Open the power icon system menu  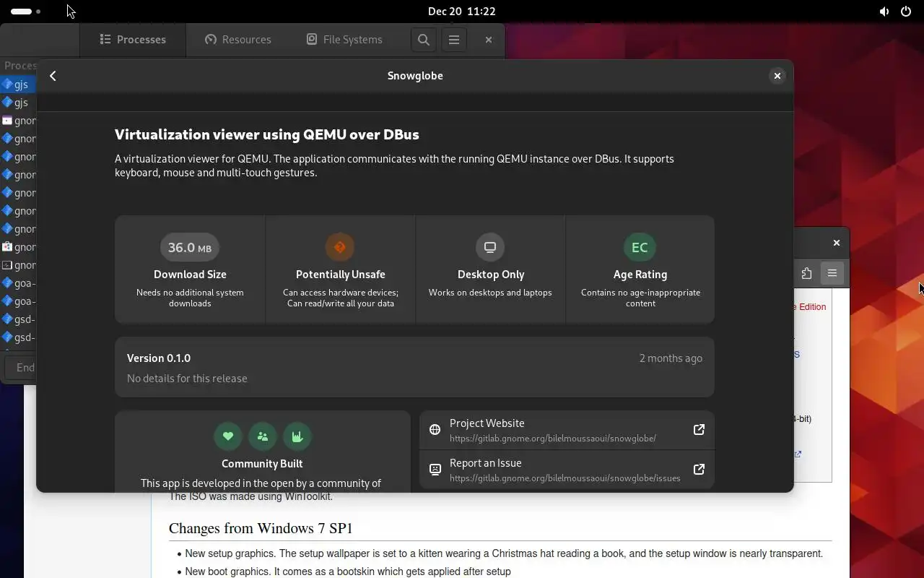pos(906,12)
